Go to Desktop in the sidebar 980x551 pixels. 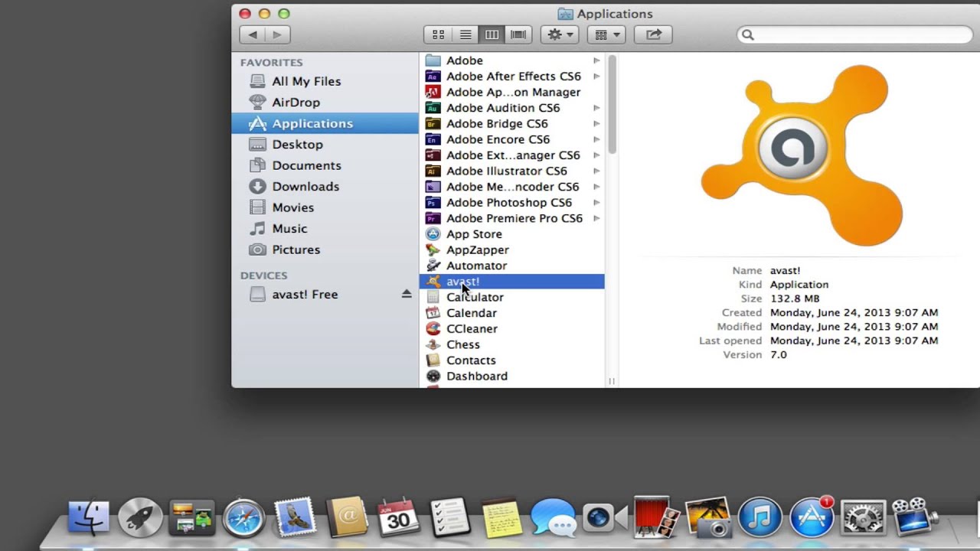click(325, 145)
